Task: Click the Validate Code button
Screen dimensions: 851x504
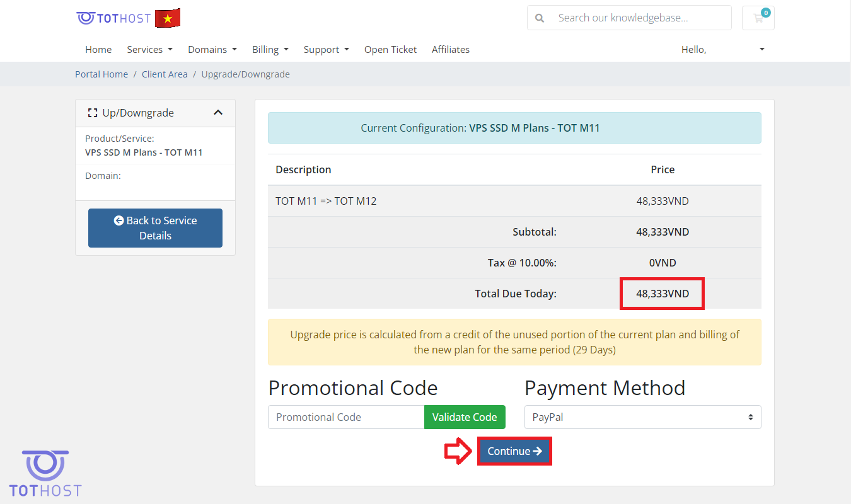Action: tap(465, 417)
